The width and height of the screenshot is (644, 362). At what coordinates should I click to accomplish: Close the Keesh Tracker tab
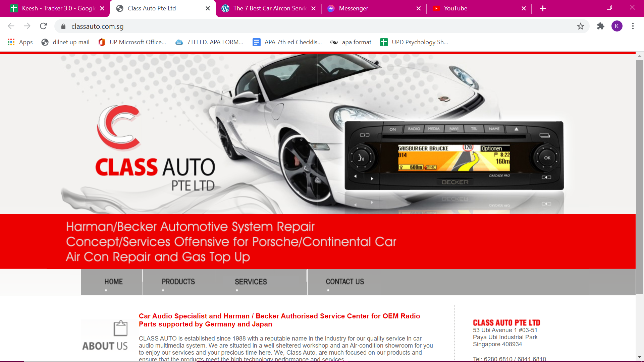point(102,8)
